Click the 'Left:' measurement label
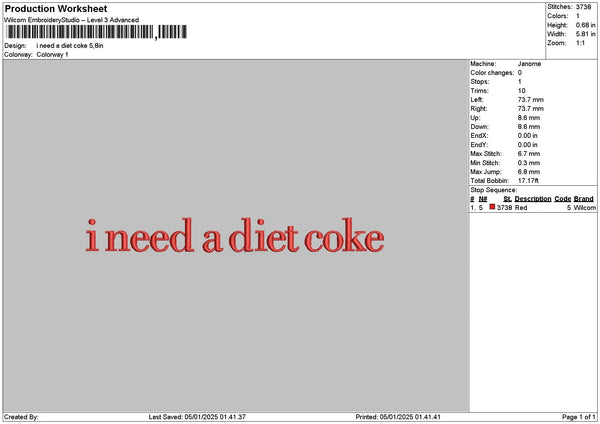The height and width of the screenshot is (424, 600). point(477,100)
